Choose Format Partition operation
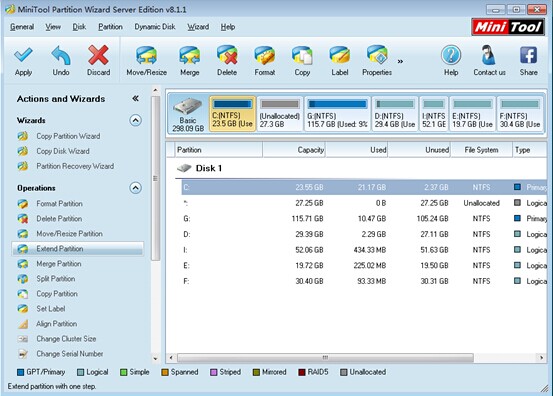Viewport: 553px width, 396px height. pos(59,204)
